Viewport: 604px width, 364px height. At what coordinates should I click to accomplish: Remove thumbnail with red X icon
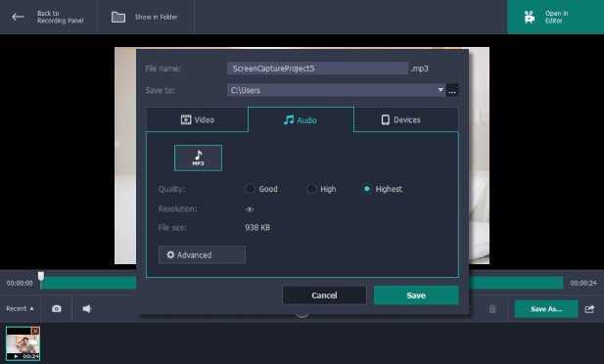35,331
